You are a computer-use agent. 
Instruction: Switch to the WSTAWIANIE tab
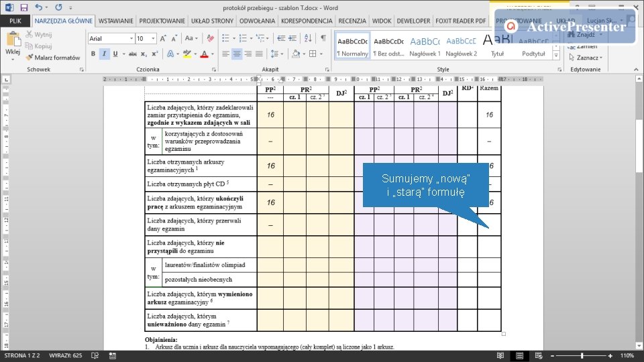[x=116, y=21]
